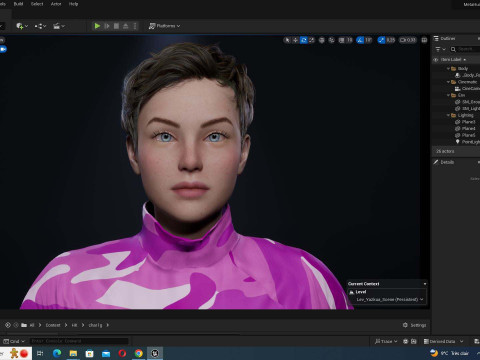Select the Plane4 actor in Outliner

click(456, 129)
